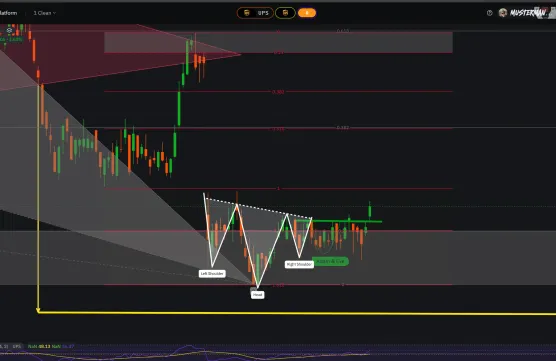The width and height of the screenshot is (556, 361).
Task: Select the Left Shoulder label
Action: [212, 273]
